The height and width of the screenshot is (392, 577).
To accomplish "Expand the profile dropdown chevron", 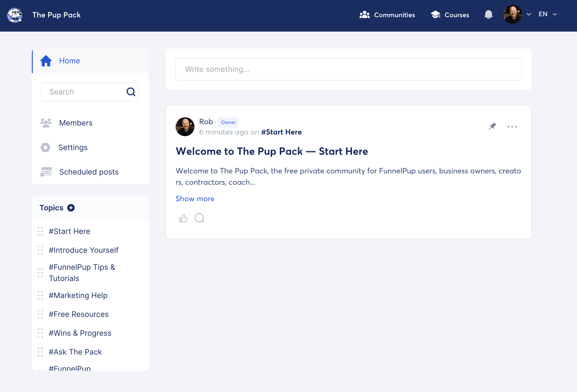I will click(x=529, y=14).
